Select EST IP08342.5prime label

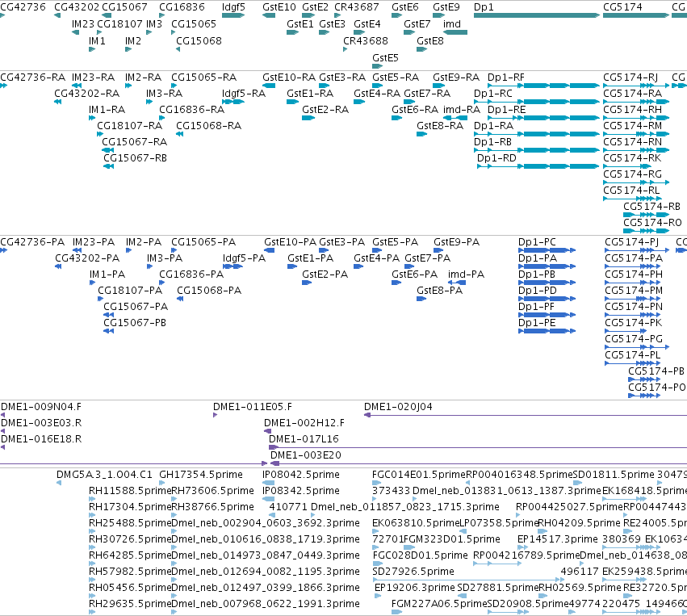coord(300,491)
